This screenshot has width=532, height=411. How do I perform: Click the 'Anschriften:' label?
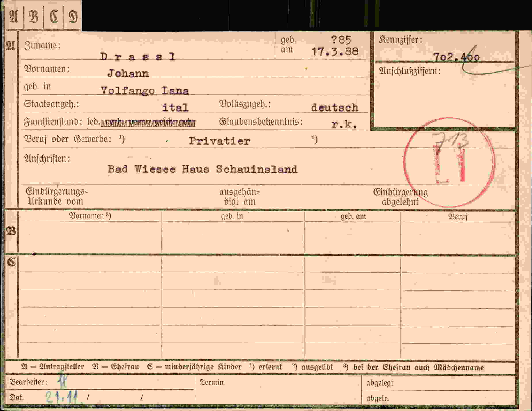coord(47,159)
